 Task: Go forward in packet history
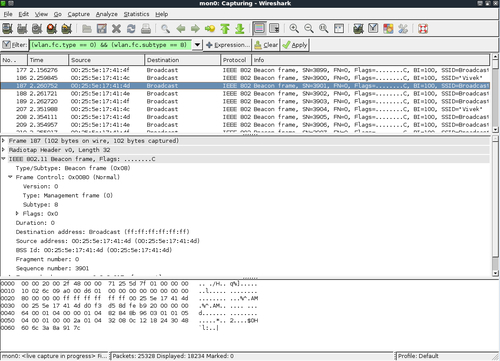coord(195,29)
